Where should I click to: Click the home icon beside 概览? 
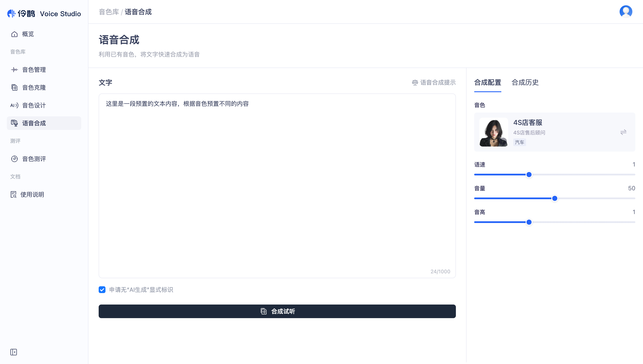click(14, 34)
